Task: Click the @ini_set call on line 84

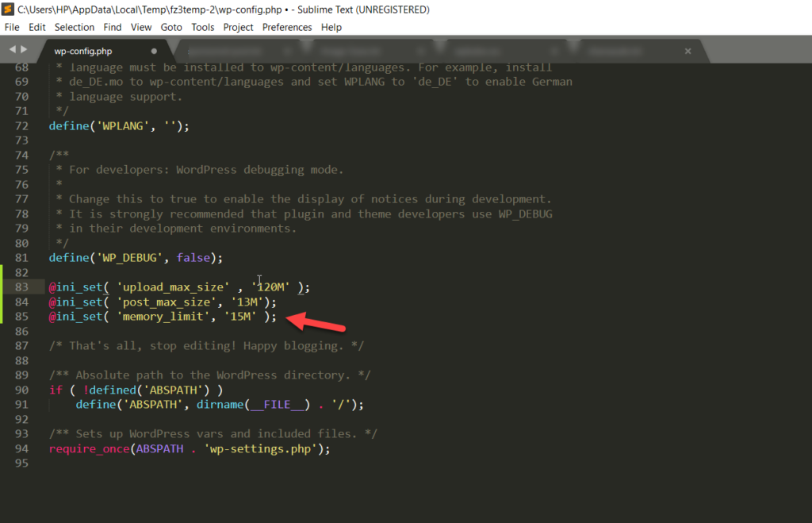Action: pyautogui.click(x=75, y=302)
